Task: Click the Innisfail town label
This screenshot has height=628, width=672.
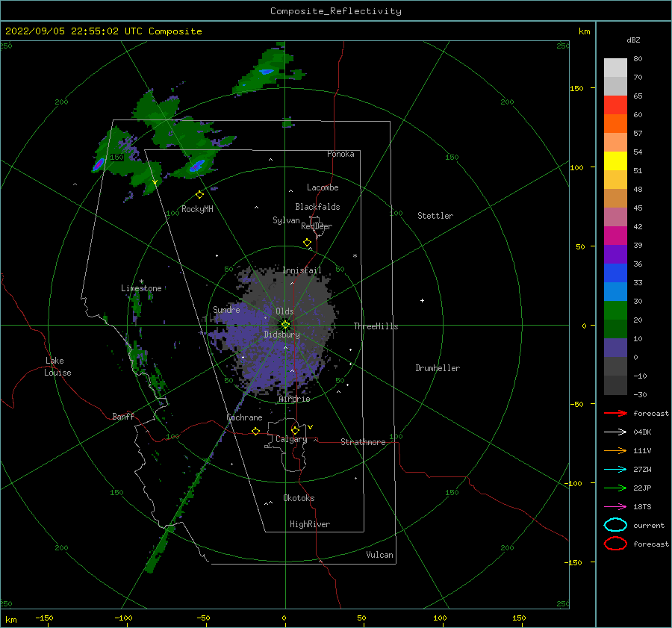Action: pyautogui.click(x=302, y=270)
